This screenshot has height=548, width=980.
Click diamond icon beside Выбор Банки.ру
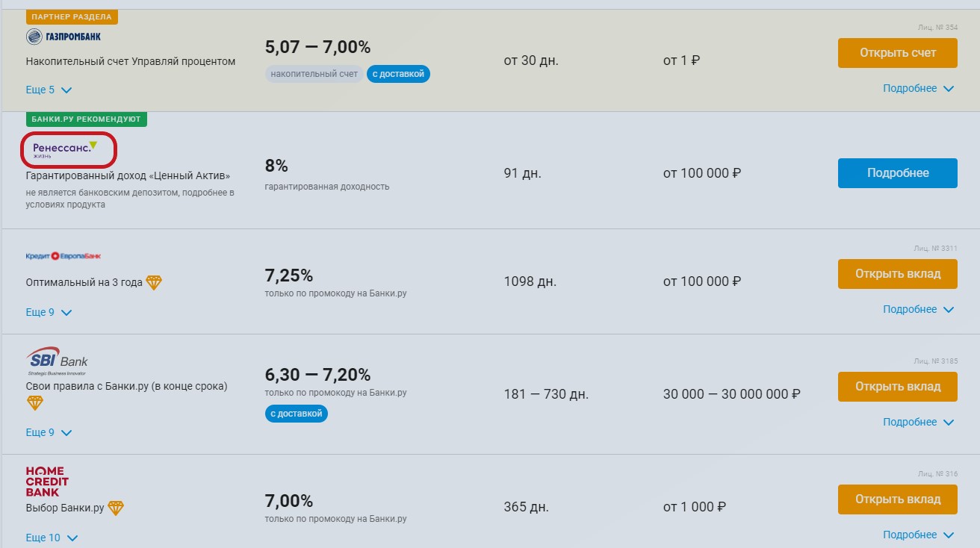(x=116, y=508)
